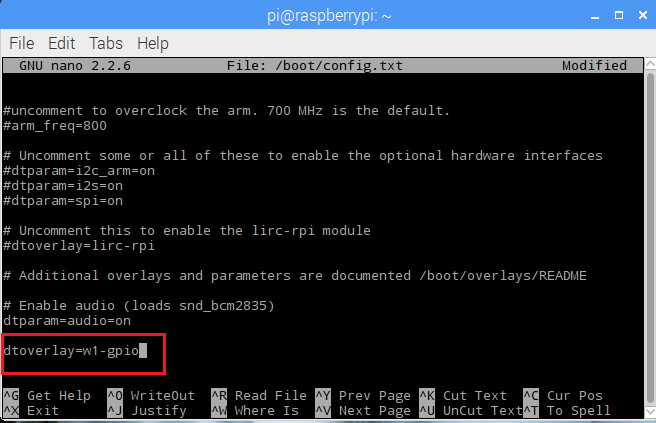Click scrollbar down arrow
This screenshot has height=423, width=656.
click(x=650, y=412)
